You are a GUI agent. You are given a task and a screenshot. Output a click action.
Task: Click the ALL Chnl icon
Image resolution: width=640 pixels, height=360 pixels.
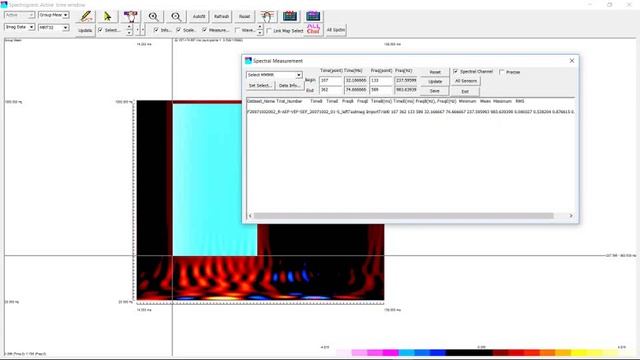click(313, 29)
